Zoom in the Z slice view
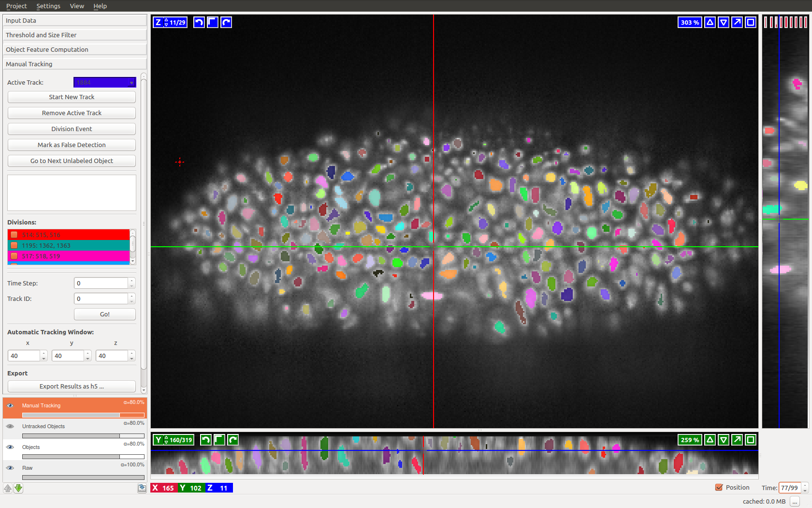This screenshot has width=812, height=508. [710, 22]
